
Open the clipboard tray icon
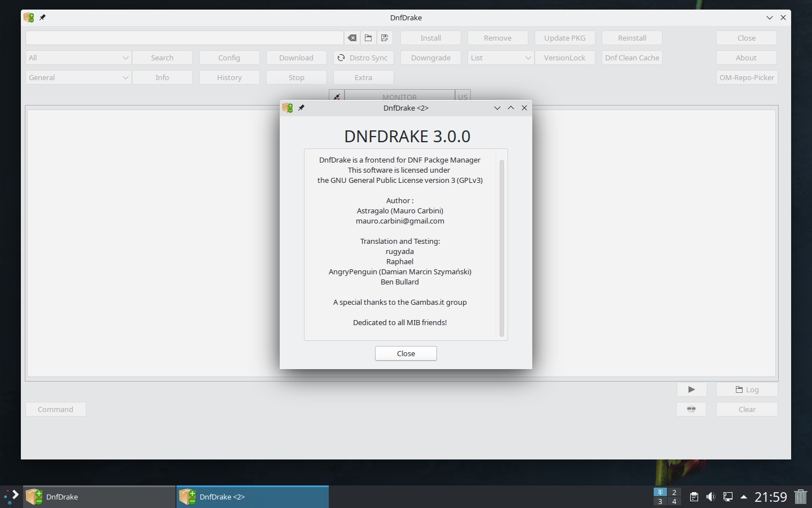point(694,497)
